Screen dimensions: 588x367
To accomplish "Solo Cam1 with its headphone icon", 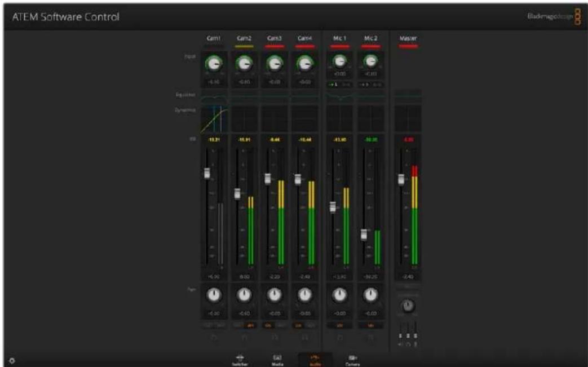I will (214, 338).
